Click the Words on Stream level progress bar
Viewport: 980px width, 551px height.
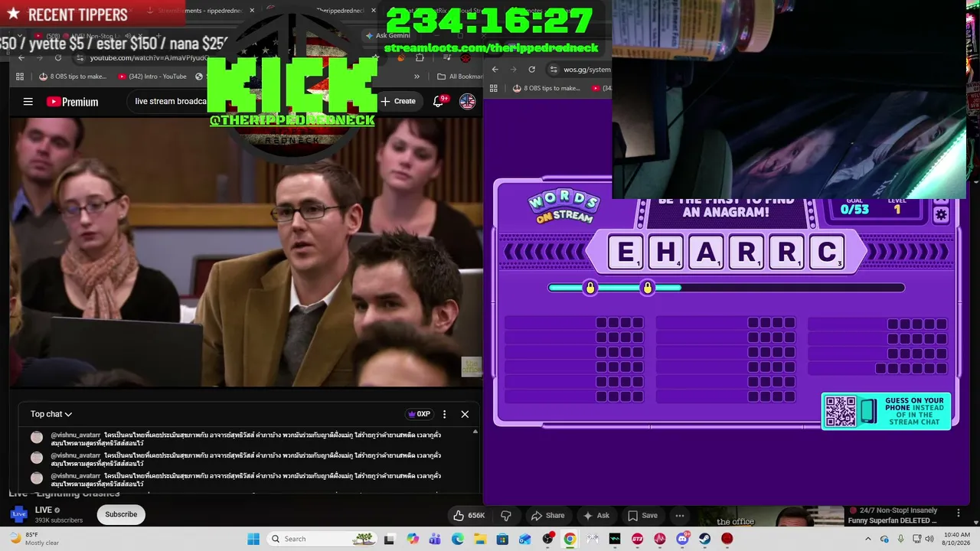(726, 288)
